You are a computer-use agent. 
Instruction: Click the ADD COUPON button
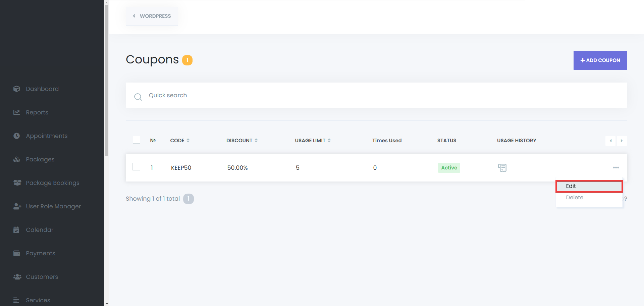[600, 60]
